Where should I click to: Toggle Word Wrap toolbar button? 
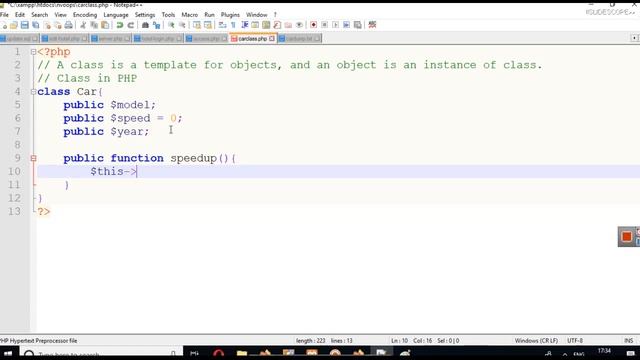(x=222, y=25)
